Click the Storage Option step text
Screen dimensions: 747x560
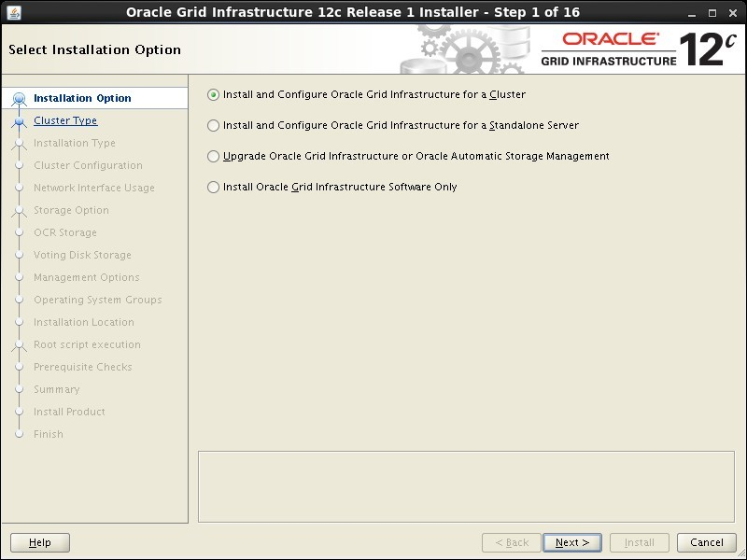[71, 210]
